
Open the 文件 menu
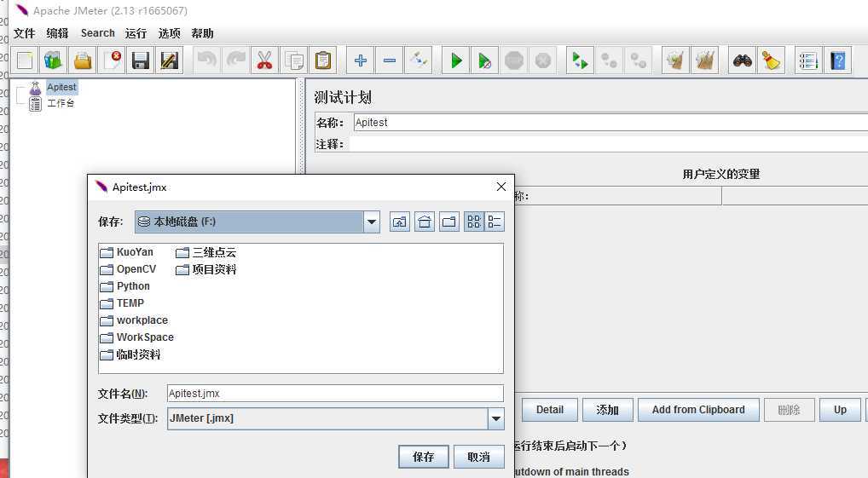[x=25, y=33]
